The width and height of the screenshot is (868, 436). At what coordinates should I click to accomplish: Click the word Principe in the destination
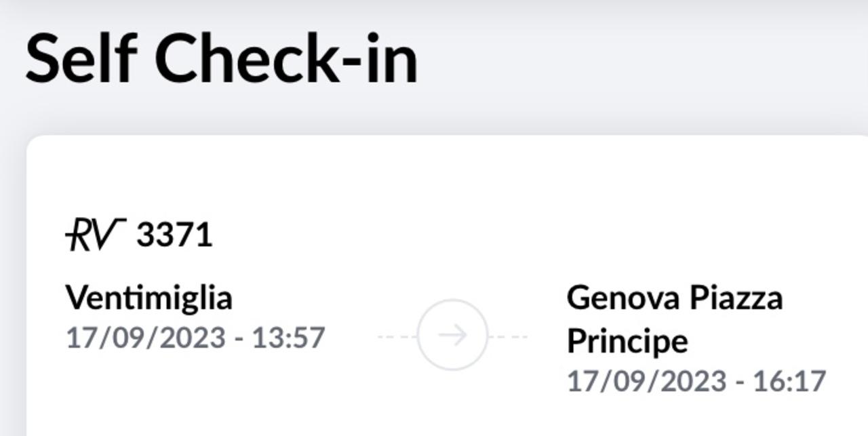pyautogui.click(x=627, y=340)
